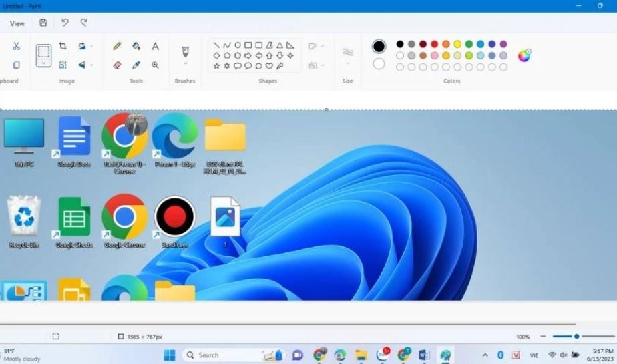Pick the Line shape
The image size is (617, 364).
click(216, 45)
